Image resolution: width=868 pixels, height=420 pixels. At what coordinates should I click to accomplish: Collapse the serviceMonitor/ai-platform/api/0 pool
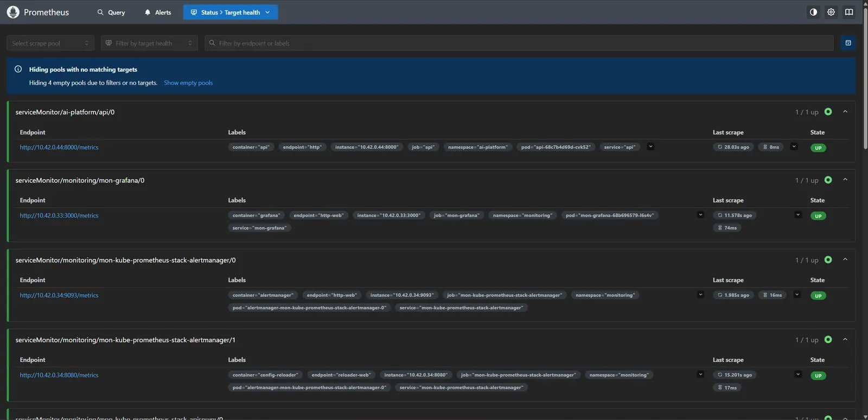point(845,112)
